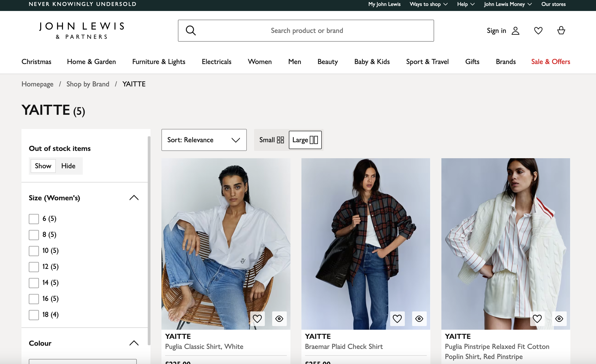Open the shopping basket icon
Viewport: 596px width, 364px height.
(x=561, y=30)
